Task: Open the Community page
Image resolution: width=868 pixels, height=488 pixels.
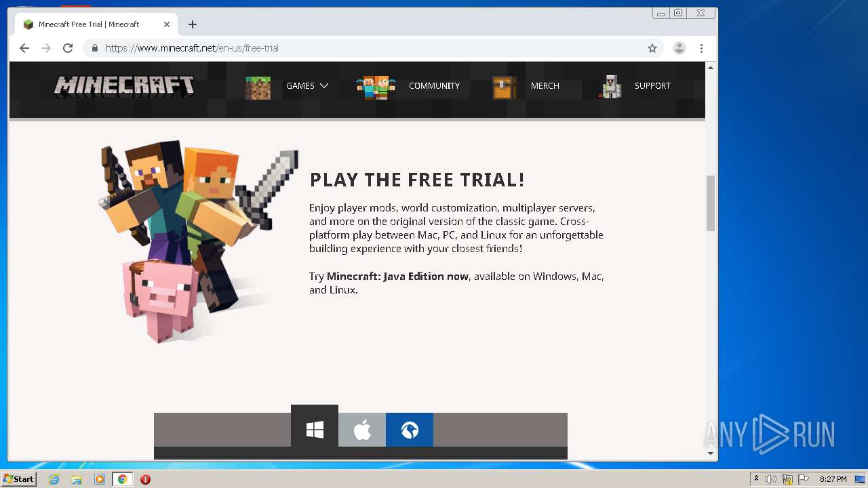Action: 434,86
